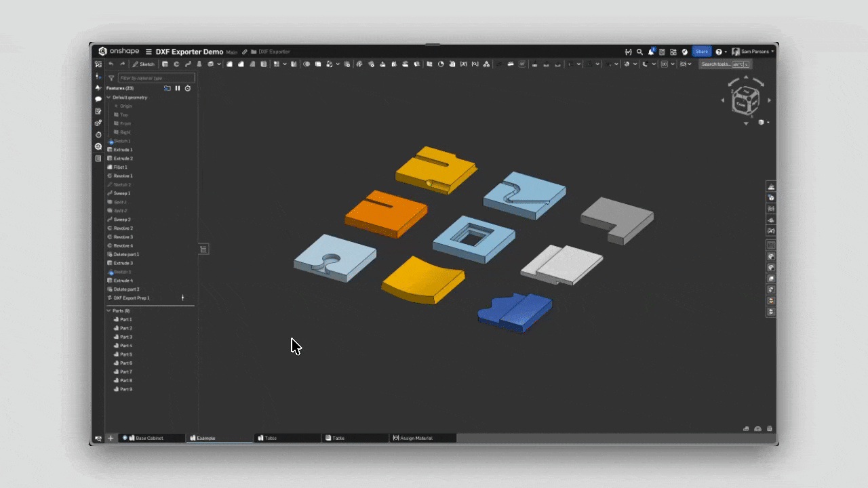Switch to Example tab
This screenshot has width=868, height=488.
pos(221,439)
